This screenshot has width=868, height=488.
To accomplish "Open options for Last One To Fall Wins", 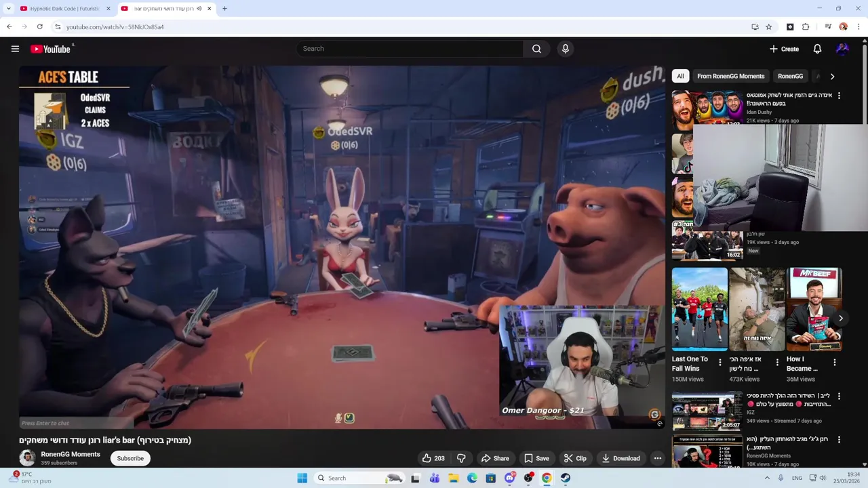I will coord(720,362).
